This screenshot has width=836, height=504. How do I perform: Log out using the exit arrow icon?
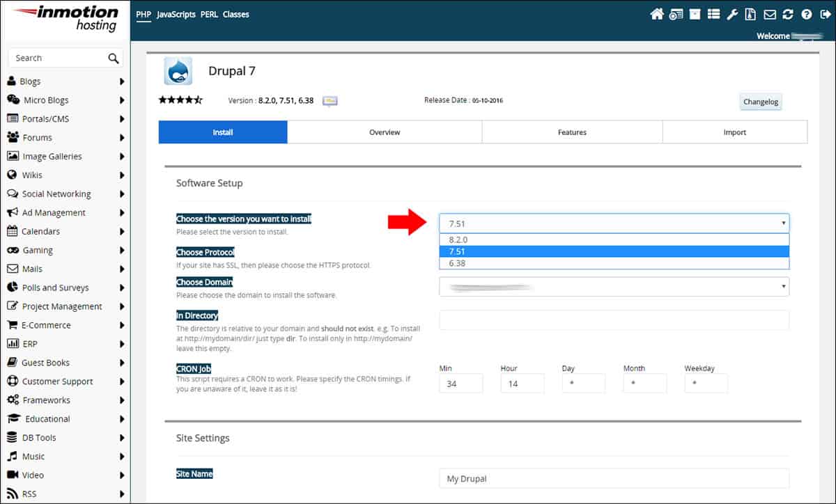click(825, 14)
